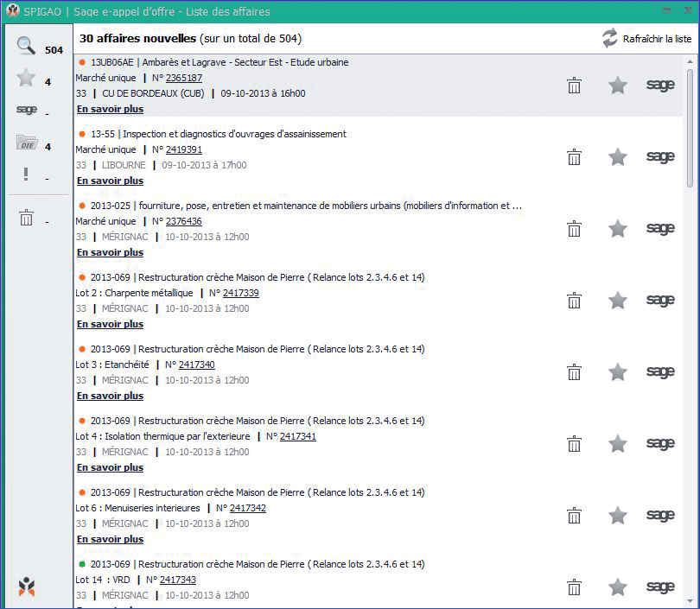Viewport: 700px width, 609px height.
Task: Click the SPIGAO title bar app icon
Action: coord(13,10)
